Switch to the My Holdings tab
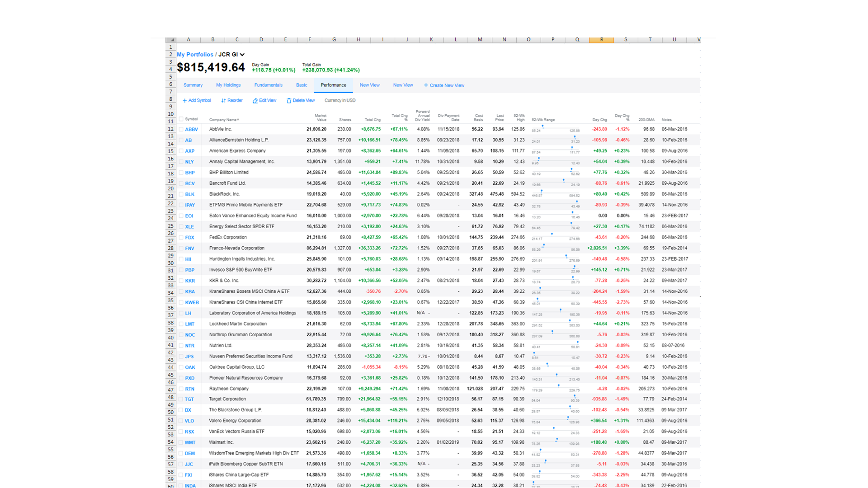 (x=228, y=85)
